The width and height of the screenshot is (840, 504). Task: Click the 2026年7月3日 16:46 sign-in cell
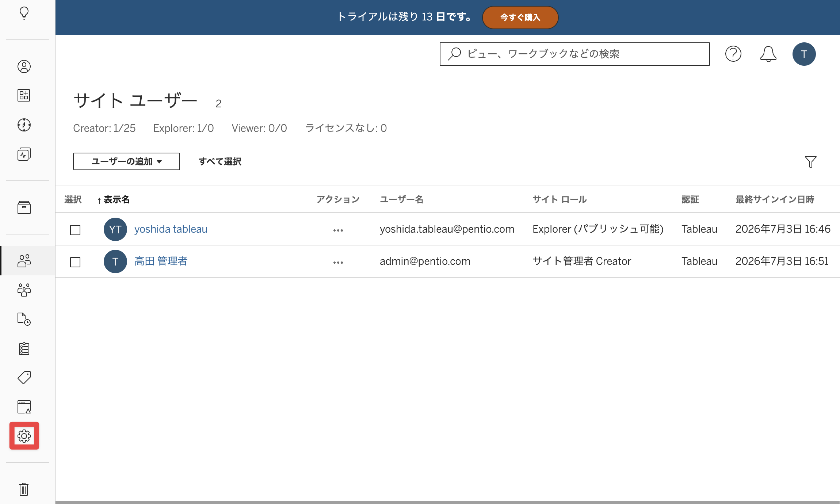(x=783, y=229)
